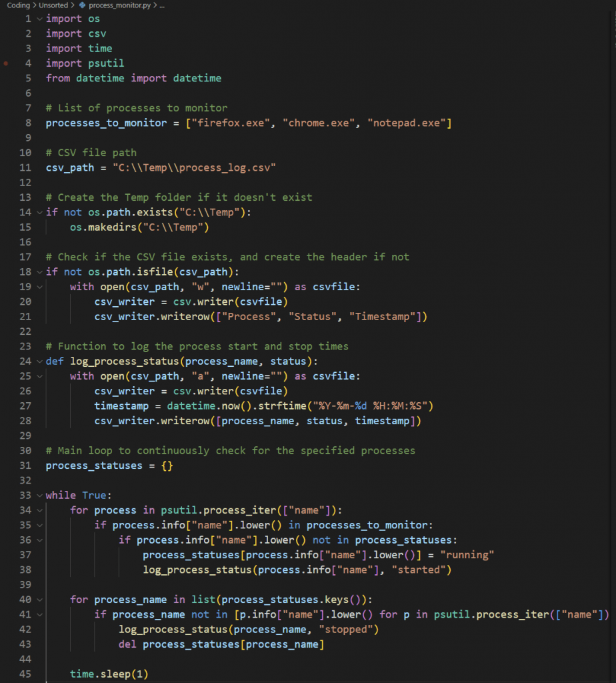Click the "chrome.exe" string
The height and width of the screenshot is (683, 616).
click(319, 123)
